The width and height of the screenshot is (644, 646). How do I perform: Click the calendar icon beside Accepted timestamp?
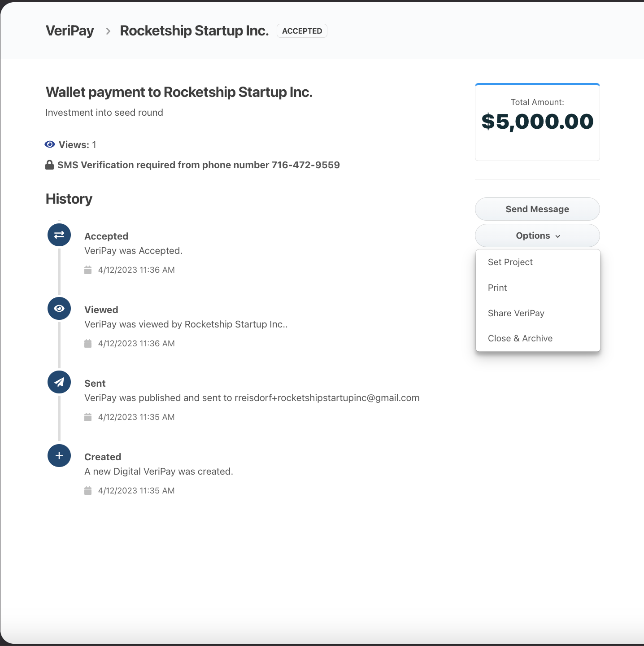(88, 270)
